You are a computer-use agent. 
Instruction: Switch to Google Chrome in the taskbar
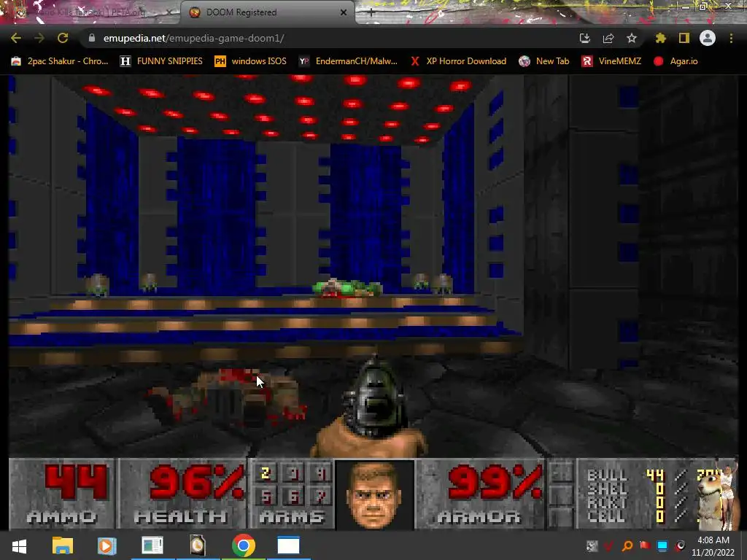pyautogui.click(x=244, y=545)
